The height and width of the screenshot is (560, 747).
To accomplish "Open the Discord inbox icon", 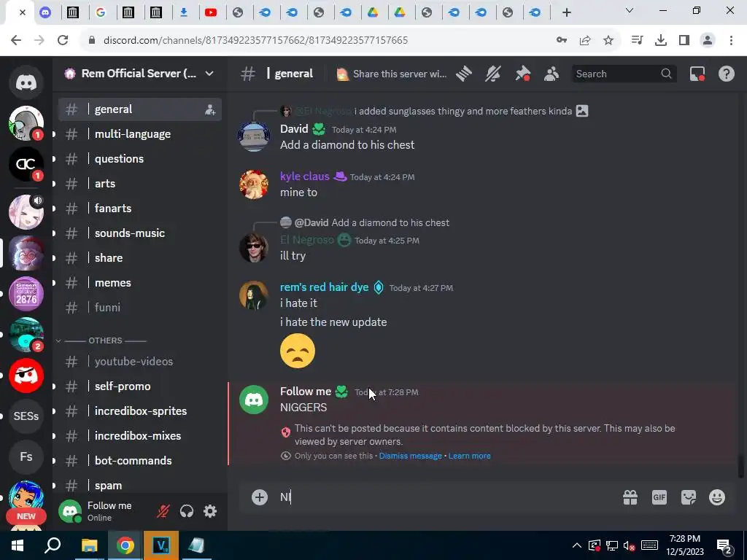I will click(697, 74).
